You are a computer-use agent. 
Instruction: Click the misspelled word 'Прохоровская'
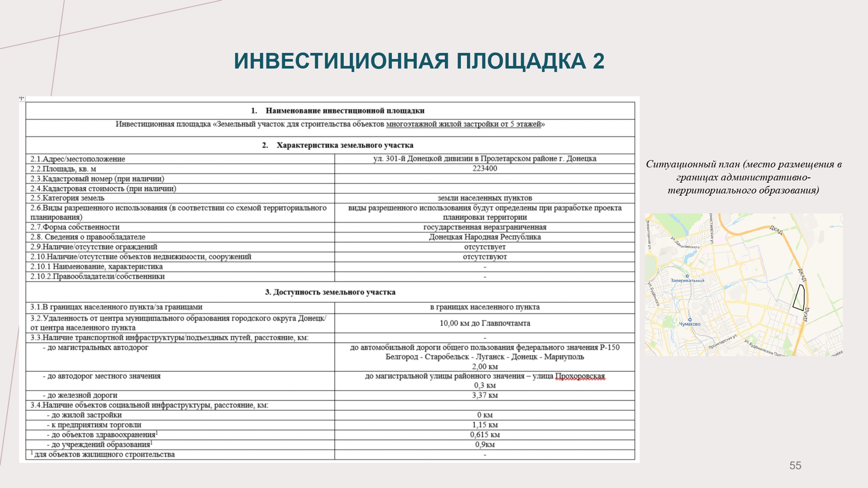580,376
